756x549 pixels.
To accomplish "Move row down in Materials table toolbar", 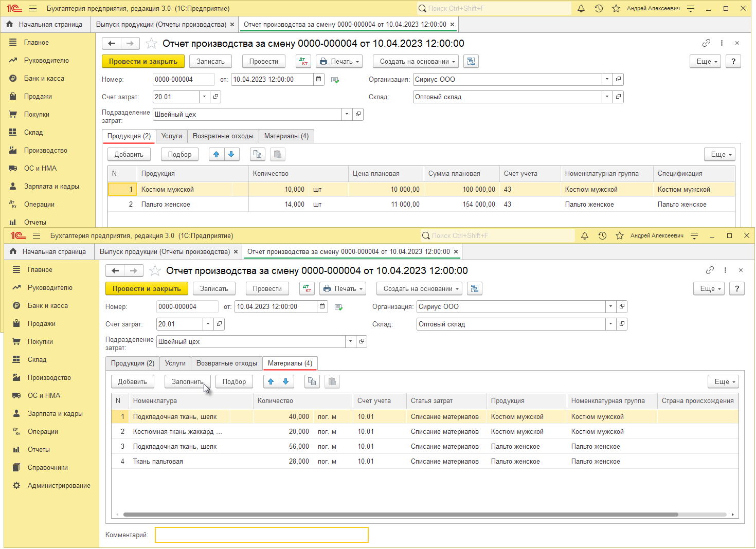I will point(286,381).
